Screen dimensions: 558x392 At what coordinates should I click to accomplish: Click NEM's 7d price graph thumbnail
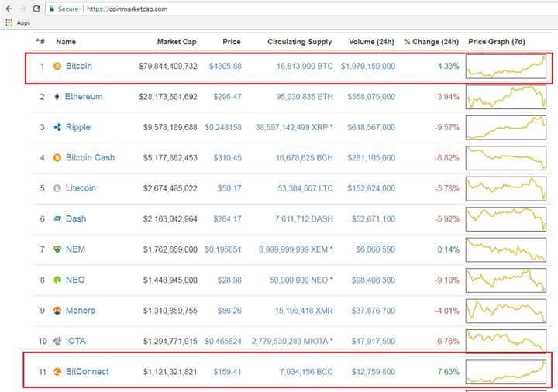pos(505,249)
